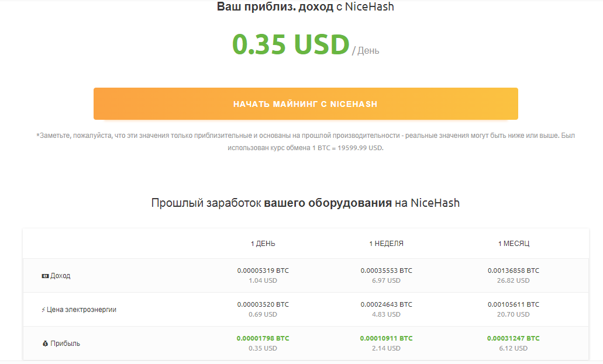603x364 pixels.
Task: Click the НАЧАТЬ МАЙНИНГ С NICEHASH button
Action: click(305, 104)
